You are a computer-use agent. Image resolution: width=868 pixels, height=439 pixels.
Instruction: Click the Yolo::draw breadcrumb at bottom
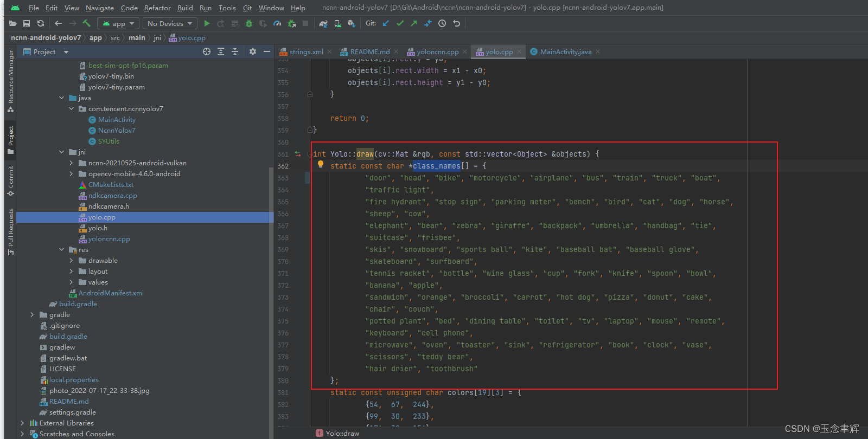(338, 434)
